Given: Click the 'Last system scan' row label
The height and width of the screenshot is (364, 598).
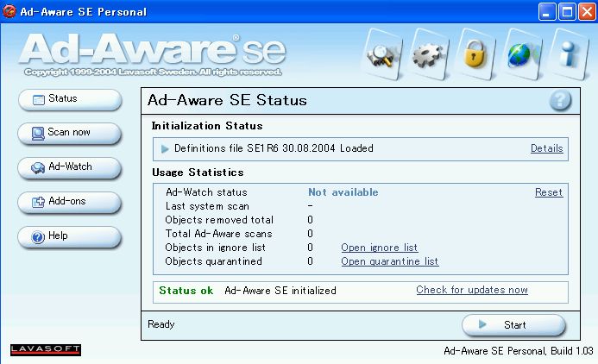Looking at the screenshot, I should pyautogui.click(x=207, y=206).
